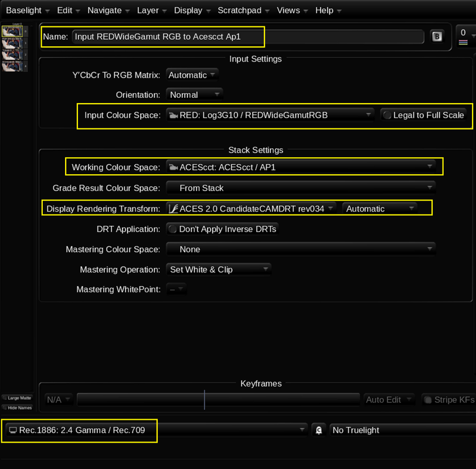This screenshot has height=469, width=476.
Task: Open the Views menu
Action: click(292, 11)
